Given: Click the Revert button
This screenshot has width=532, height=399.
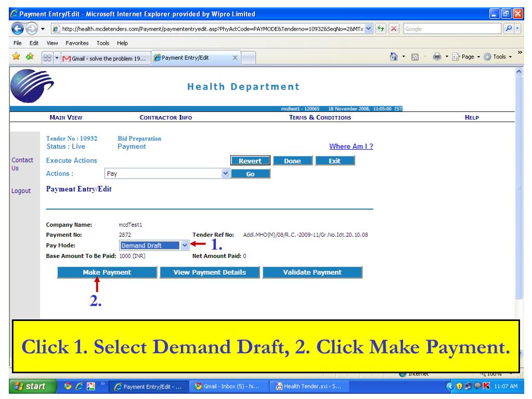Looking at the screenshot, I should tap(250, 161).
